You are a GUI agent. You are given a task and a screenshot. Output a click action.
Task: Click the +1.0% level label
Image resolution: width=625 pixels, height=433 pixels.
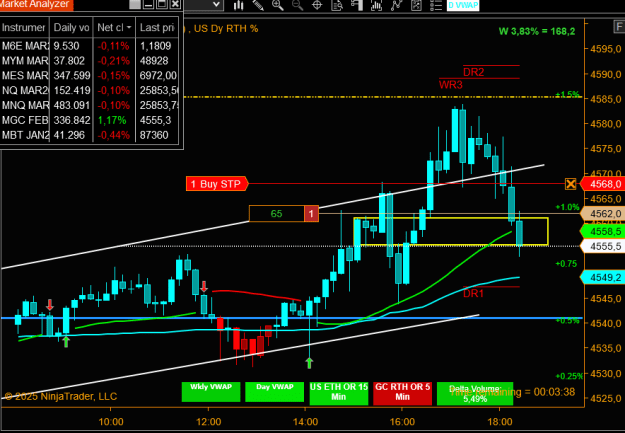point(568,207)
